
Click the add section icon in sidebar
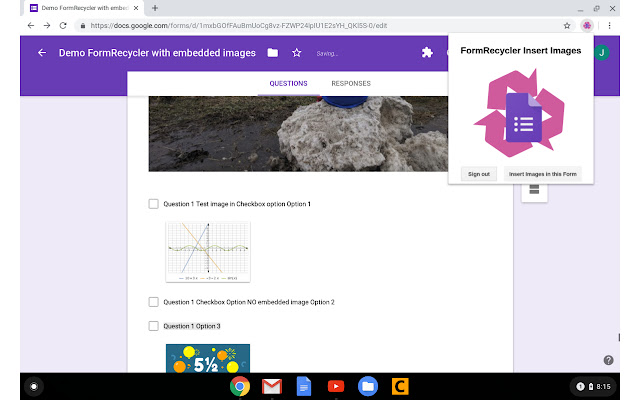[x=534, y=189]
